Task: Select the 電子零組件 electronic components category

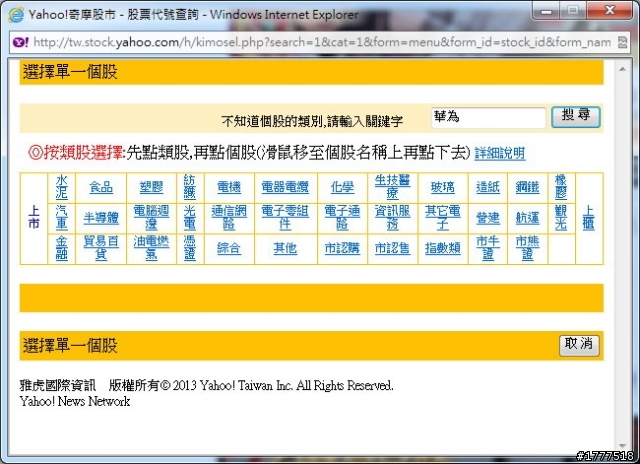Action: (x=285, y=218)
